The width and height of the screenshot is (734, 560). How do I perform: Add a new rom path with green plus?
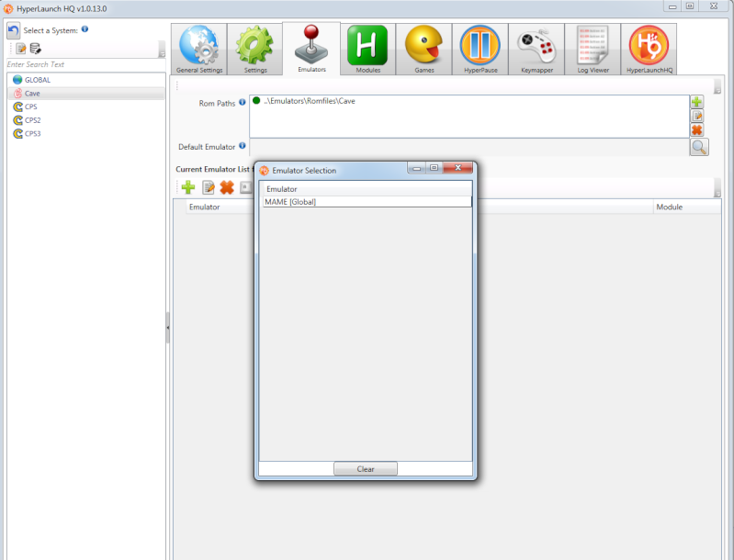(697, 102)
